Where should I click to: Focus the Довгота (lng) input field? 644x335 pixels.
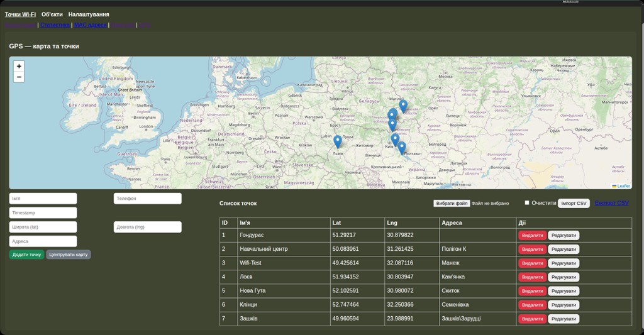point(147,227)
